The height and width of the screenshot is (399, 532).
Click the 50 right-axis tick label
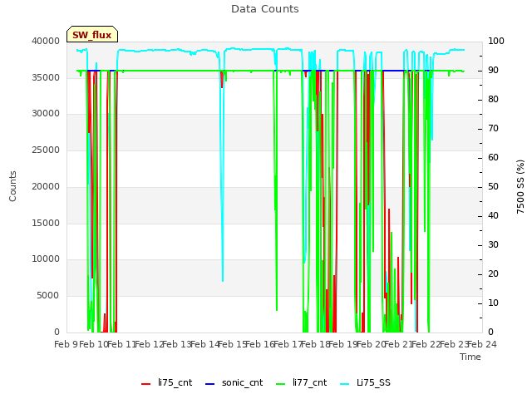coord(493,186)
